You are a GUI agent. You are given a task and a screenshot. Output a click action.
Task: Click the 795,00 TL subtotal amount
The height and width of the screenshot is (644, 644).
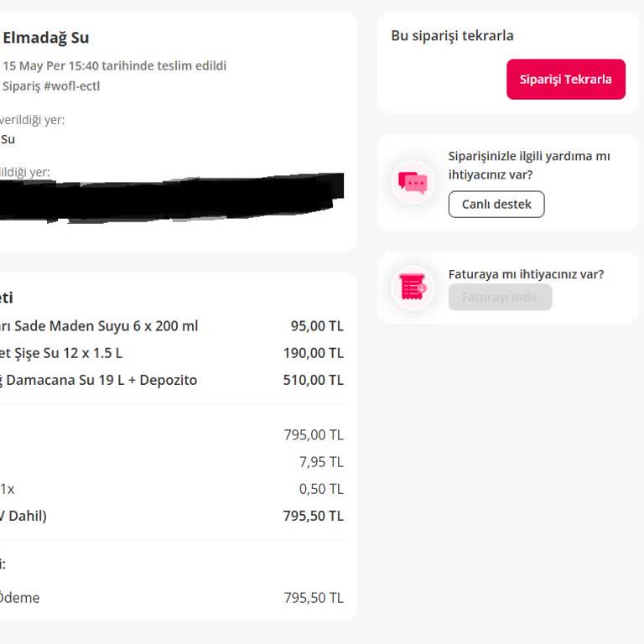click(x=314, y=434)
